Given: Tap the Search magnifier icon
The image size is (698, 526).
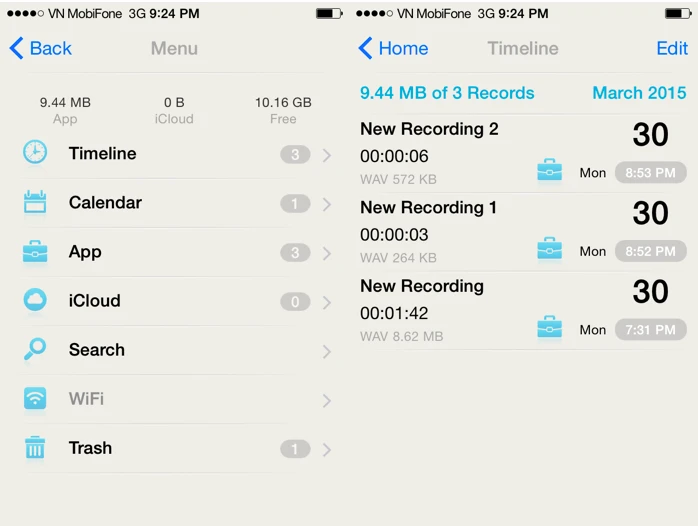Looking at the screenshot, I should pos(35,350).
